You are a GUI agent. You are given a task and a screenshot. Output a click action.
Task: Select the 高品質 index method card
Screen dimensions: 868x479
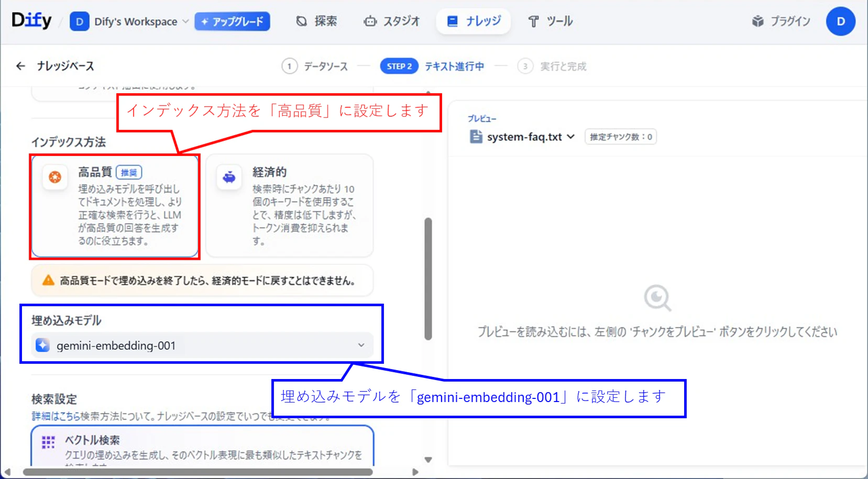click(115, 206)
